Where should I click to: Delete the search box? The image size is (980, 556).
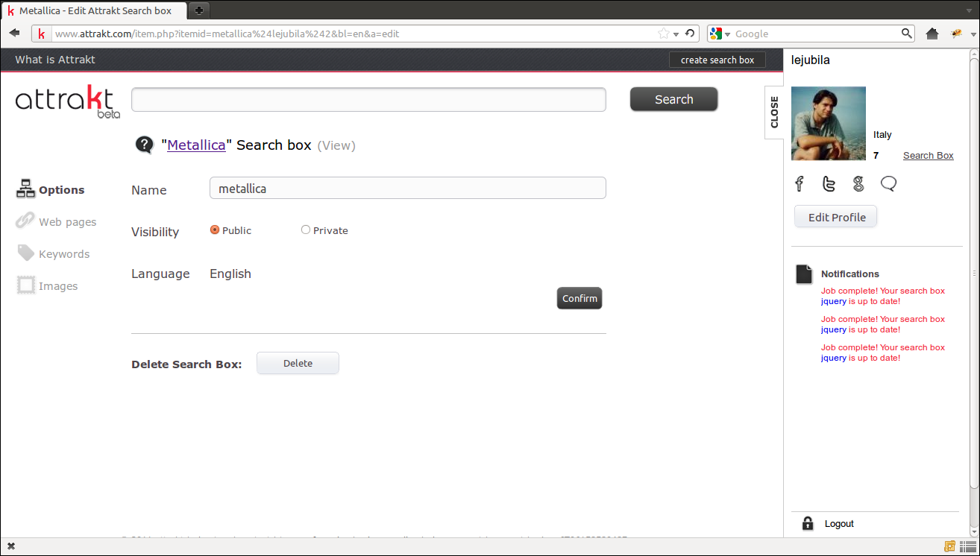[x=298, y=363]
